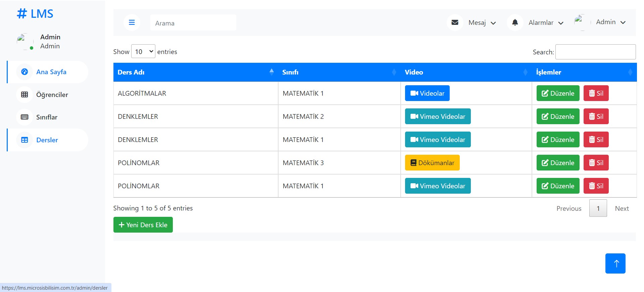The width and height of the screenshot is (644, 292).
Task: Click the LMS hashtag logo
Action: coord(35,14)
